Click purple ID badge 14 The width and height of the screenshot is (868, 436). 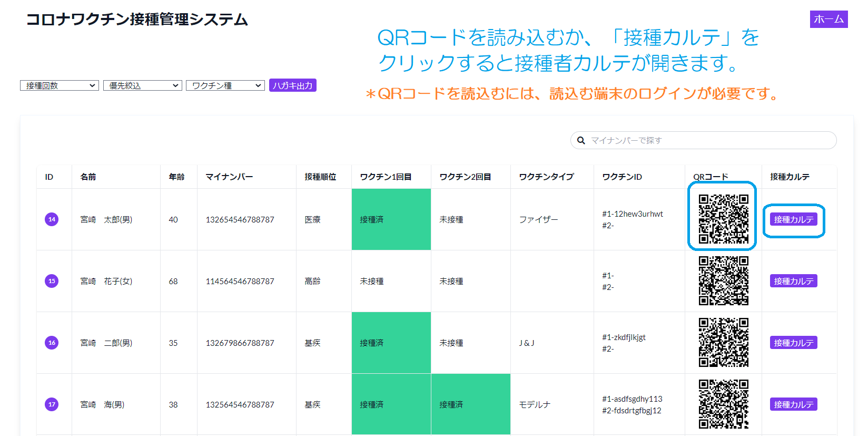(52, 219)
